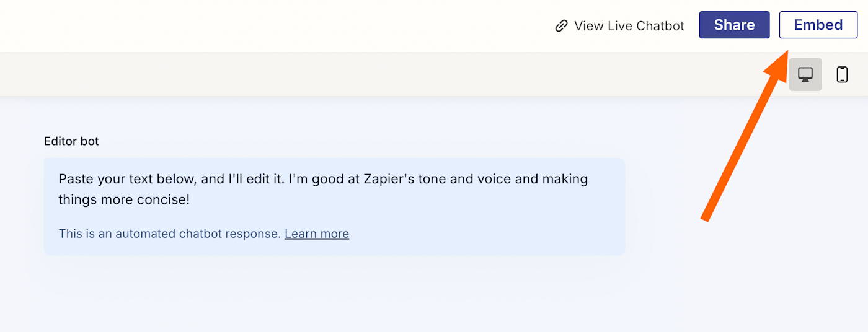The width and height of the screenshot is (868, 332).
Task: Click the chain link icon beside View Live Chatbot
Action: click(x=561, y=26)
